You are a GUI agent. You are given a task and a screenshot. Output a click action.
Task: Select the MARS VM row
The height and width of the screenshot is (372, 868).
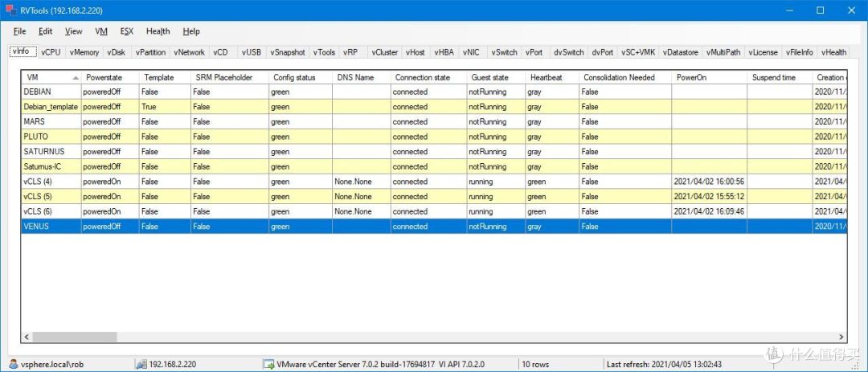(434, 121)
